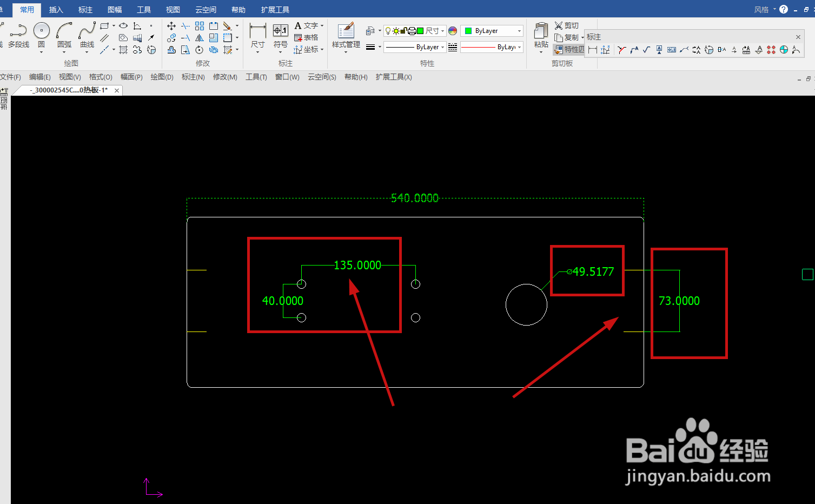The image size is (815, 504).
Task: Close the 热板-1 drawing tab
Action: [x=117, y=90]
